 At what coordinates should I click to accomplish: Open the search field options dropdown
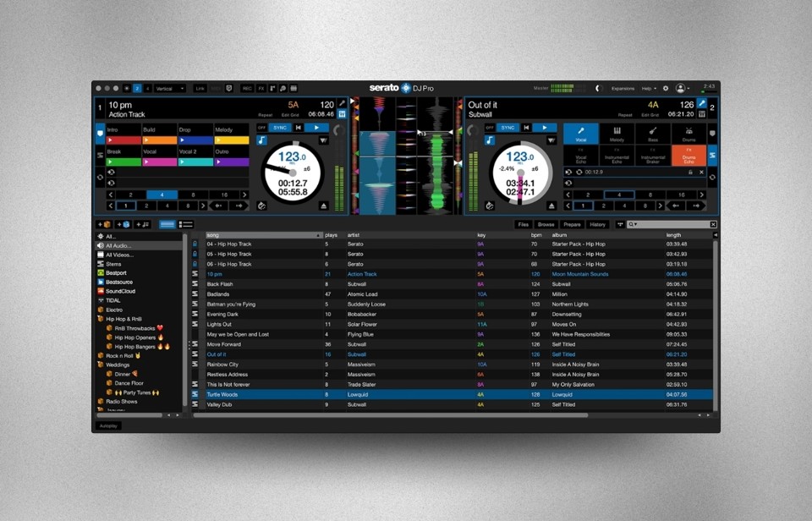pyautogui.click(x=633, y=224)
